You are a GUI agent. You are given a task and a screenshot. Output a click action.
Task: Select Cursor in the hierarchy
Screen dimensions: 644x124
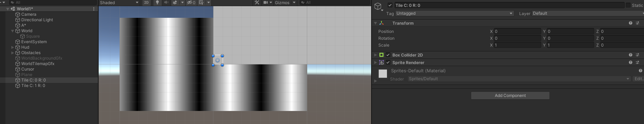pyautogui.click(x=27, y=69)
